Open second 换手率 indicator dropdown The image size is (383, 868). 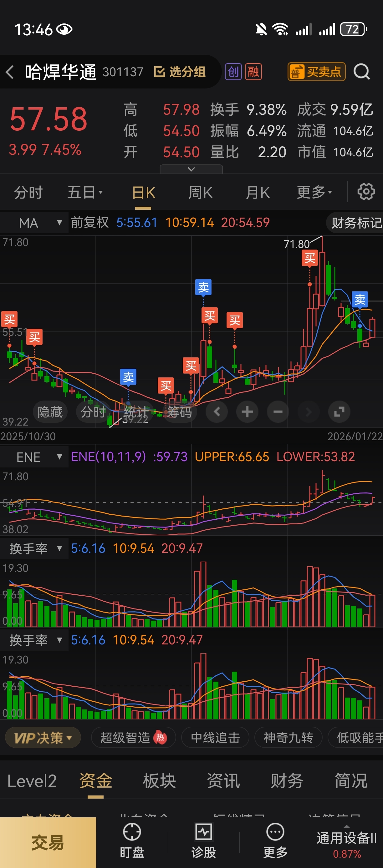pyautogui.click(x=34, y=640)
